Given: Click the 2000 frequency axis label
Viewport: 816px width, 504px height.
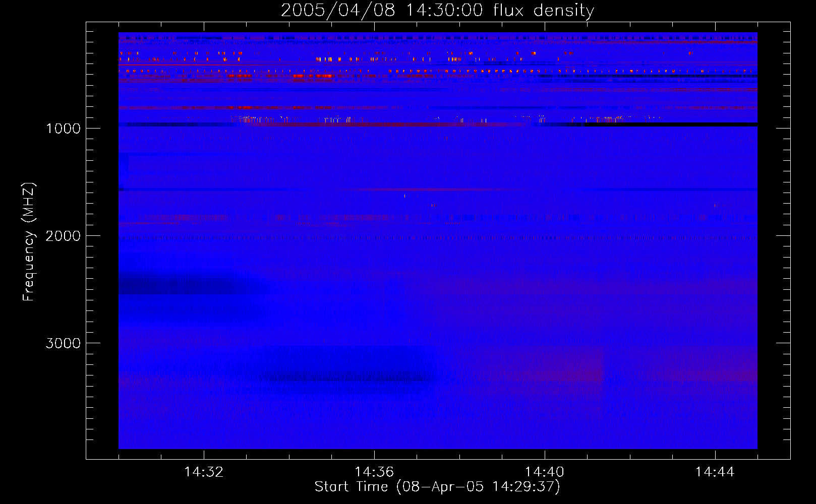Looking at the screenshot, I should point(63,236).
